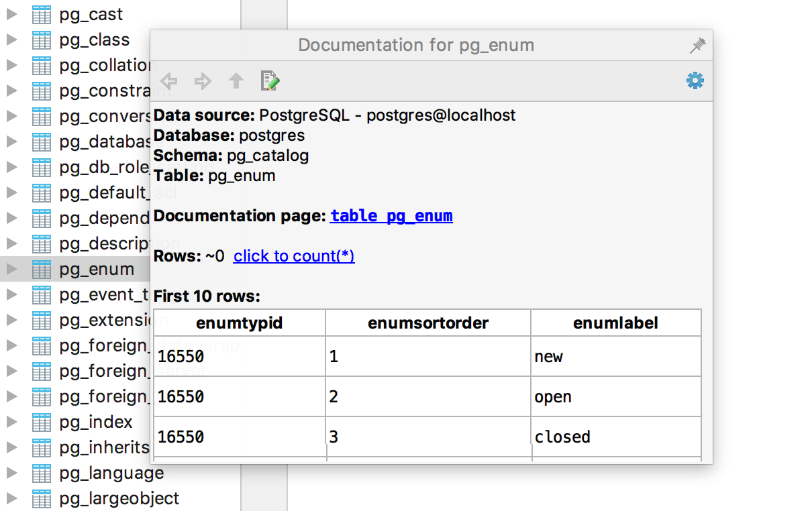Click enumsortorder cell with value 1

[x=428, y=356]
